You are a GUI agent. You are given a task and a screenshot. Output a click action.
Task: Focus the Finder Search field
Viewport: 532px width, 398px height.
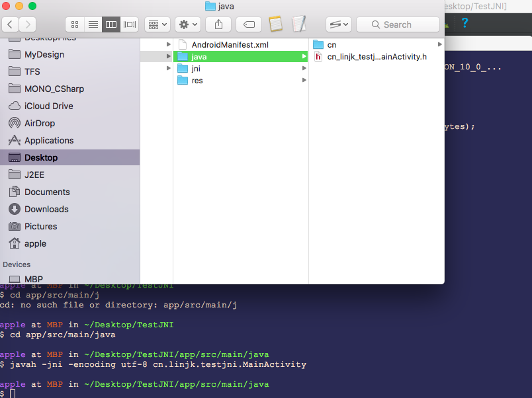pyautogui.click(x=398, y=24)
